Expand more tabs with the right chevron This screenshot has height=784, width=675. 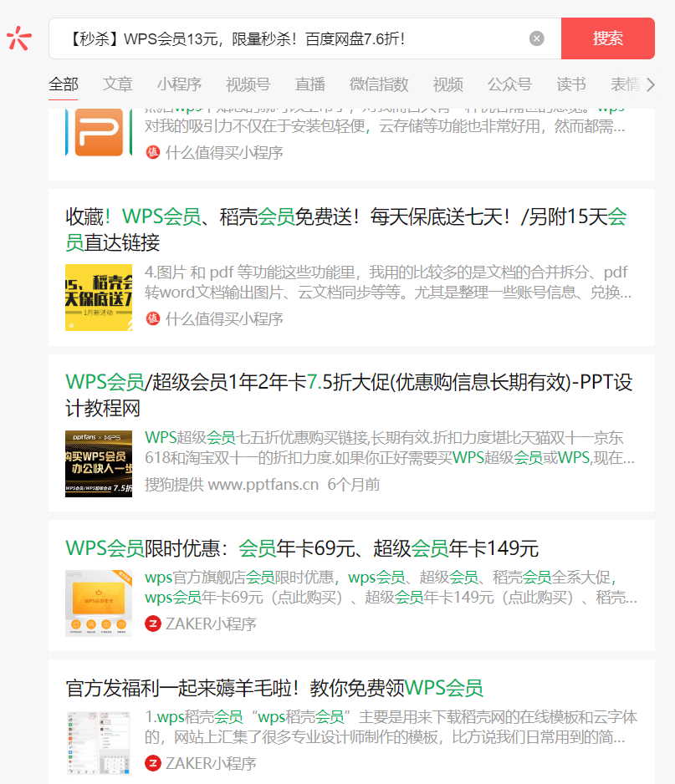[650, 84]
